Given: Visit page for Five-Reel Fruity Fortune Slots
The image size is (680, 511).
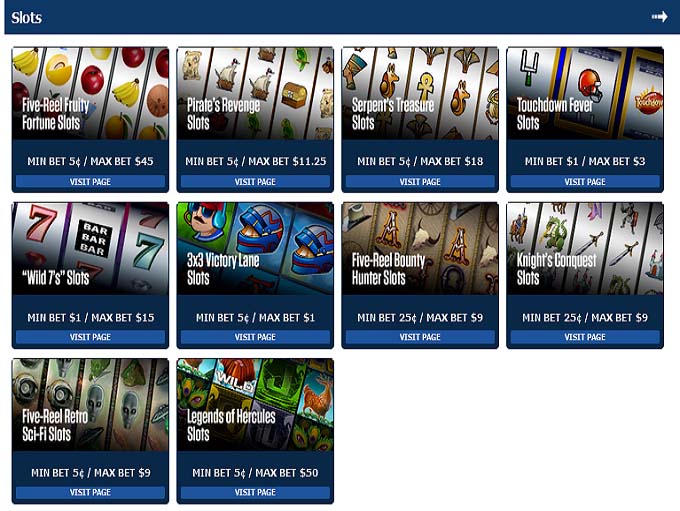Looking at the screenshot, I should (90, 182).
